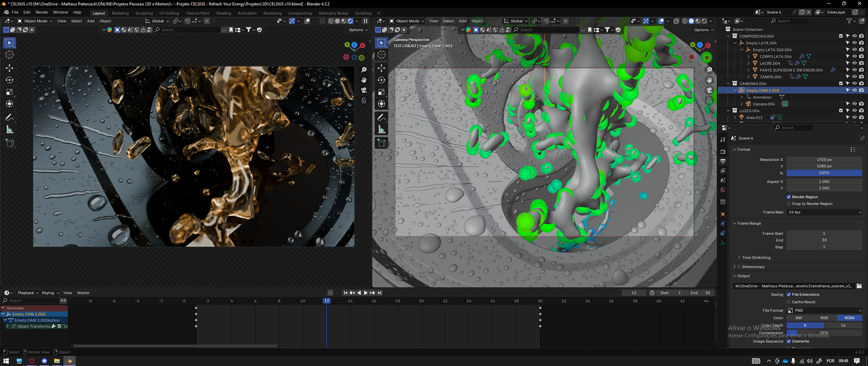Adjust the Compression 15% slider
Image resolution: width=868 pixels, height=366 pixels.
[824, 333]
